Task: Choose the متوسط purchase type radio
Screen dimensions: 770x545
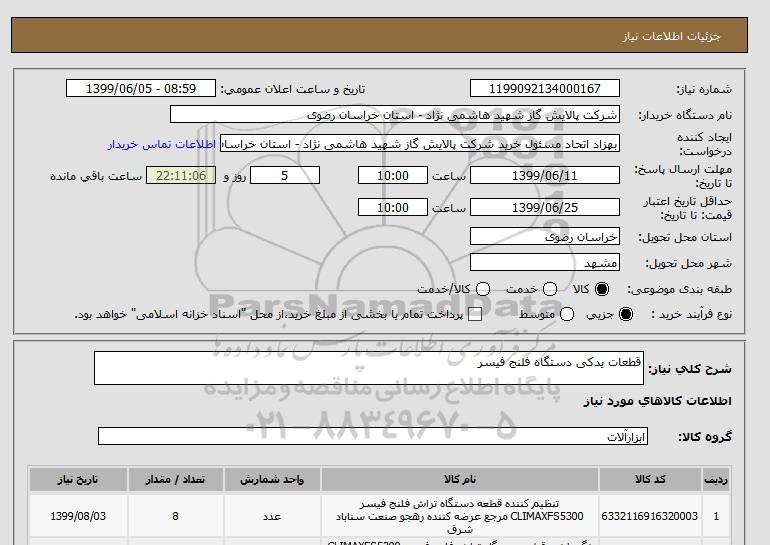Action: click(x=567, y=314)
